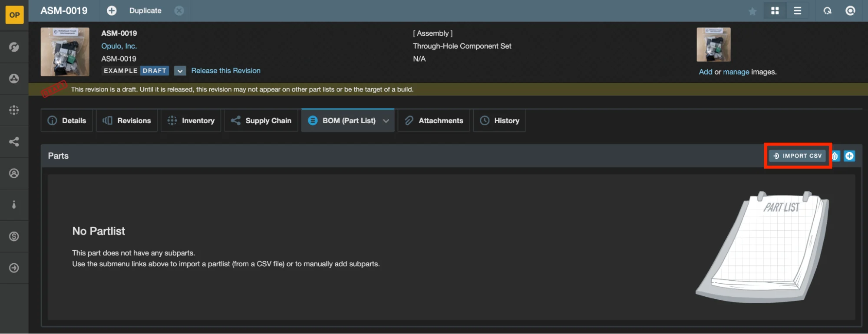Screen dimensions: 868x334
Task: Open the dollar-sign accounting icon in sidebar
Action: point(14,236)
